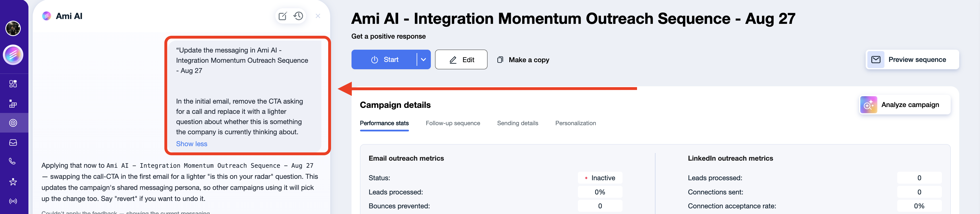This screenshot has height=214, width=980.
Task: Click the sparkle icon on Analyze campaign
Action: (x=869, y=105)
